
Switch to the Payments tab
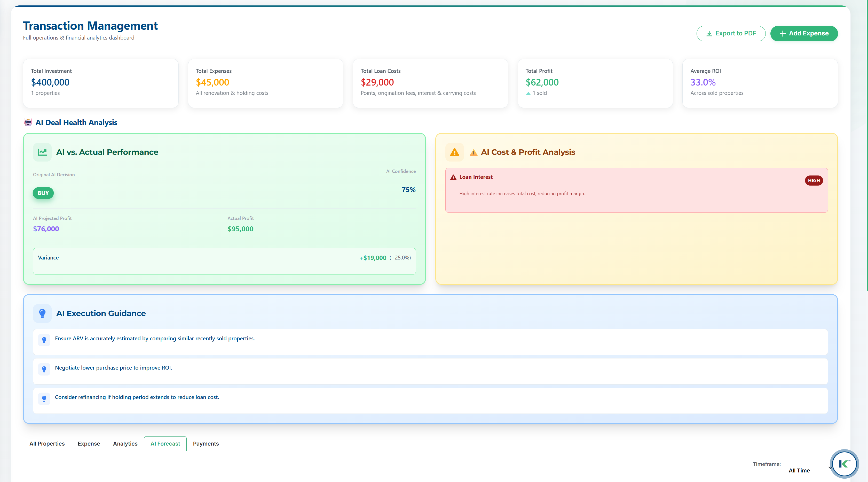point(206,443)
